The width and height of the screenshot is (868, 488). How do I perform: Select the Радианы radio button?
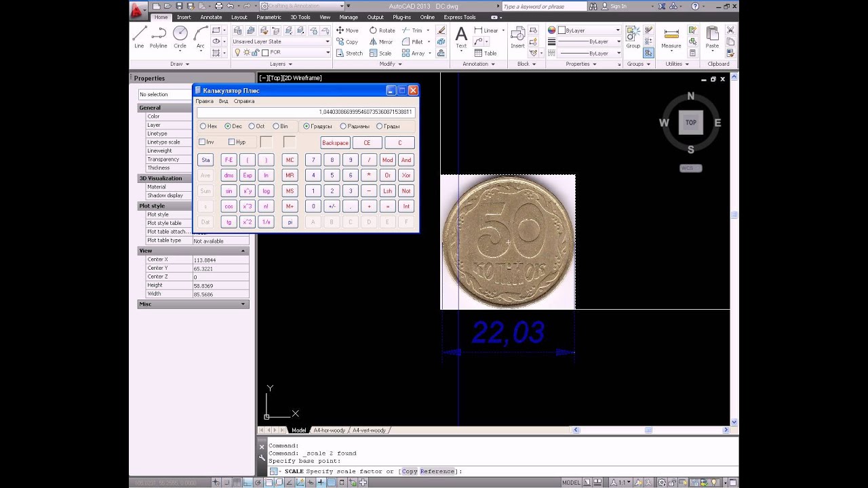click(355, 126)
